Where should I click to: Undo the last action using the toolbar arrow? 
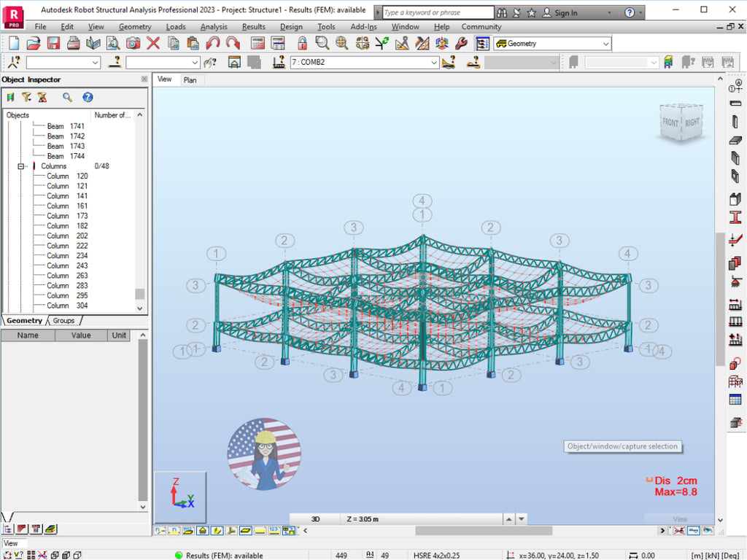212,42
